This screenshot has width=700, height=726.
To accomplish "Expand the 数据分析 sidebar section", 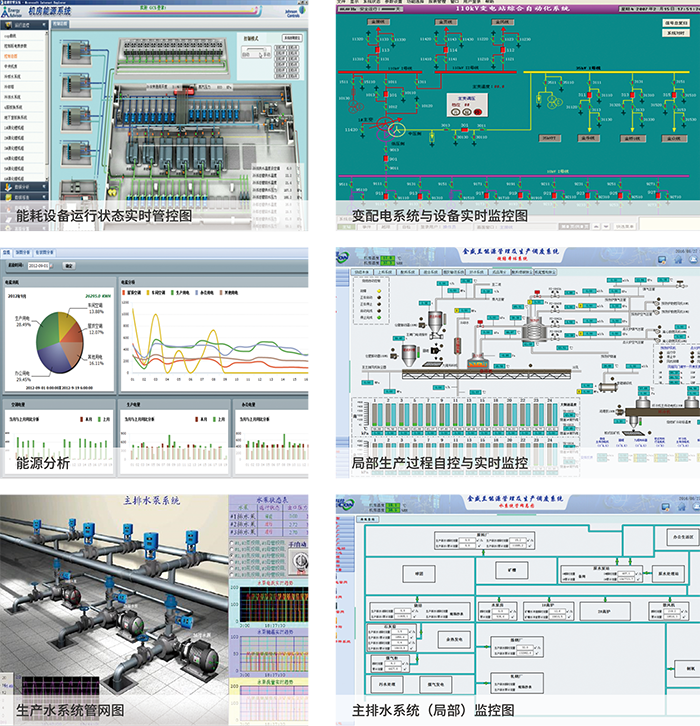I will (x=20, y=185).
